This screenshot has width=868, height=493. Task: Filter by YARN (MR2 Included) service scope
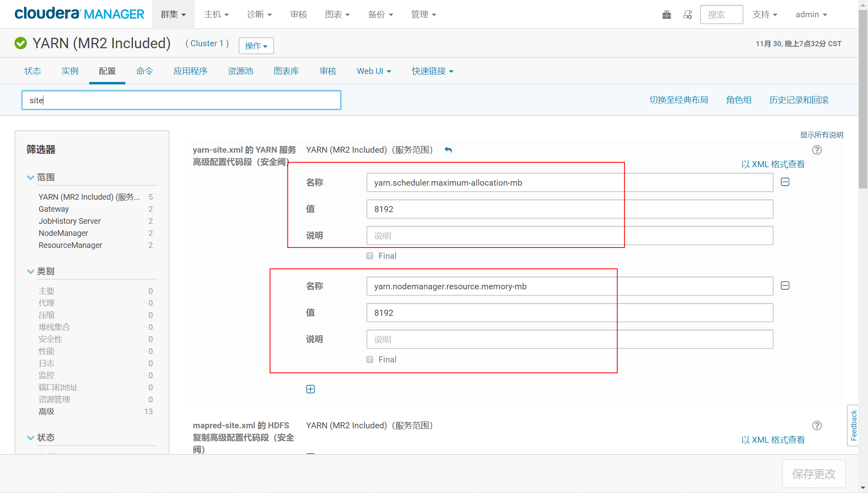click(x=89, y=197)
